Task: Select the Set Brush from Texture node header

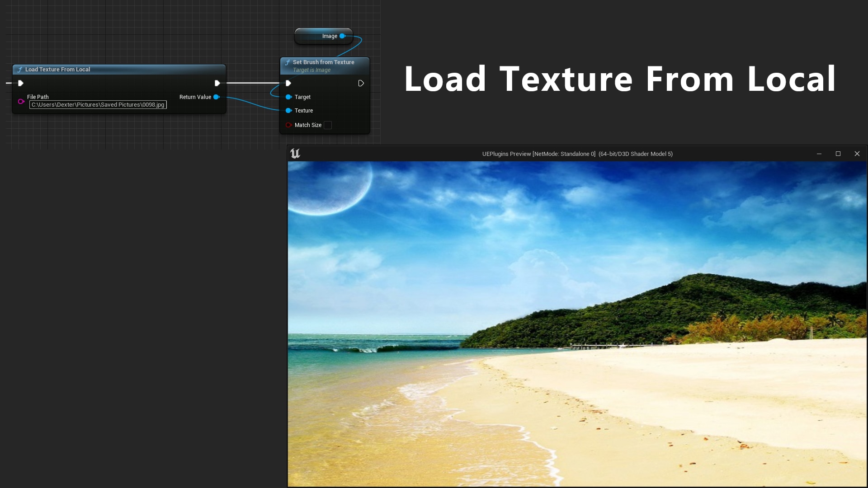Action: [x=323, y=62]
